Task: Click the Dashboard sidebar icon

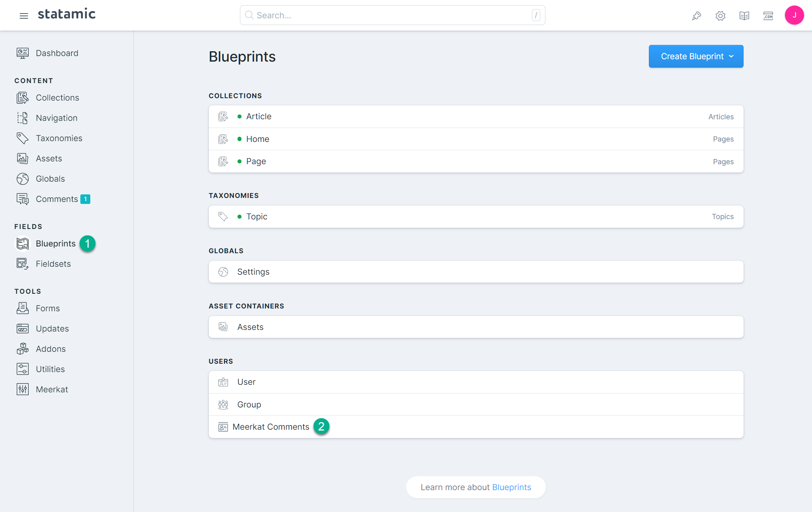Action: (x=23, y=53)
